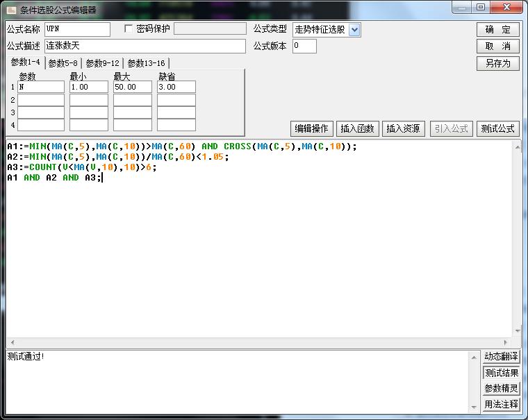Focus the 公式名称 field containing UPN

point(77,29)
